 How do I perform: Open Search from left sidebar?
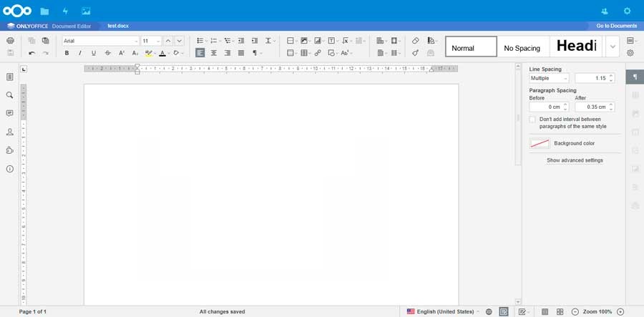pyautogui.click(x=10, y=95)
